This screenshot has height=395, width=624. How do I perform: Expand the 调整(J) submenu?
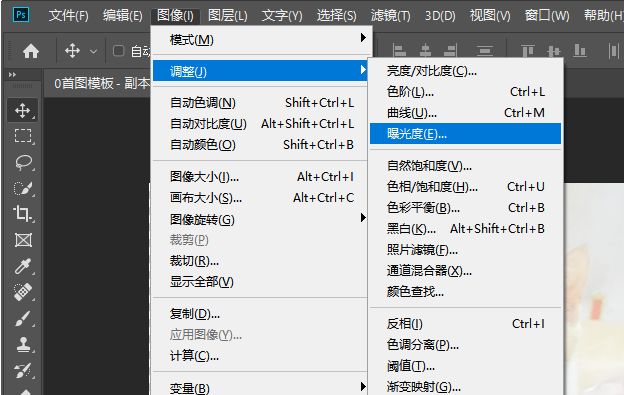point(260,71)
